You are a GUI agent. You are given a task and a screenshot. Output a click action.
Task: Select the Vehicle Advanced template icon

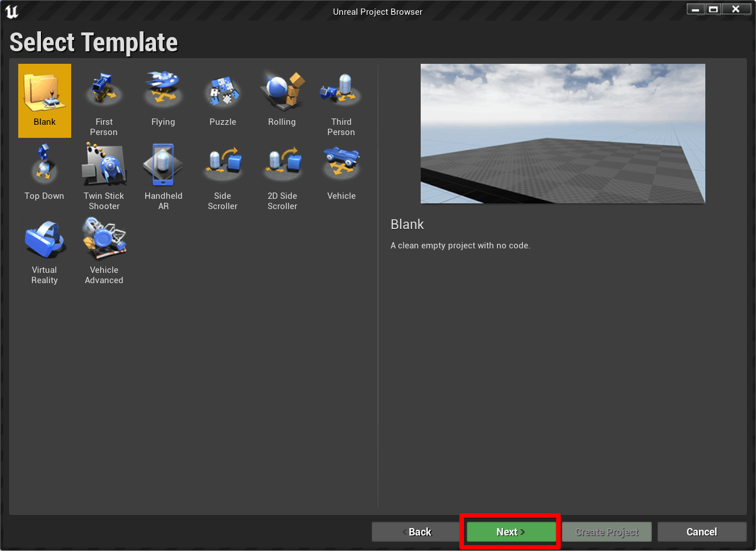pos(104,238)
